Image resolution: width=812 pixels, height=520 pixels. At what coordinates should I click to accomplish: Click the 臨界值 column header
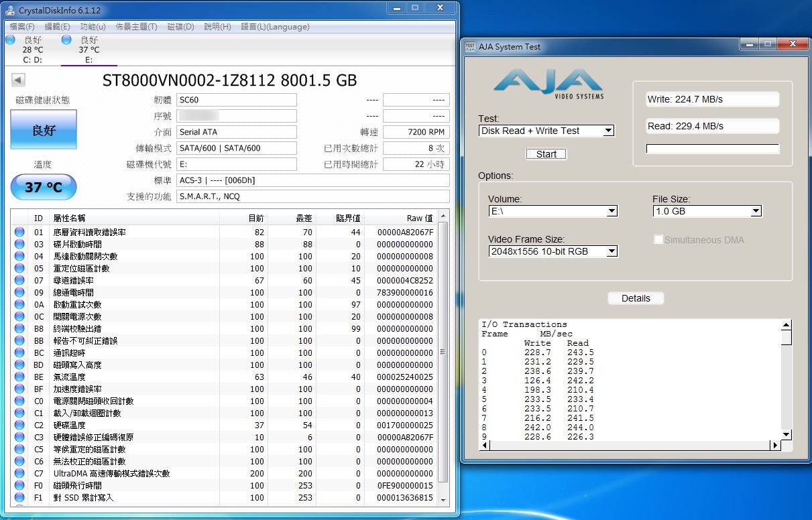point(339,218)
